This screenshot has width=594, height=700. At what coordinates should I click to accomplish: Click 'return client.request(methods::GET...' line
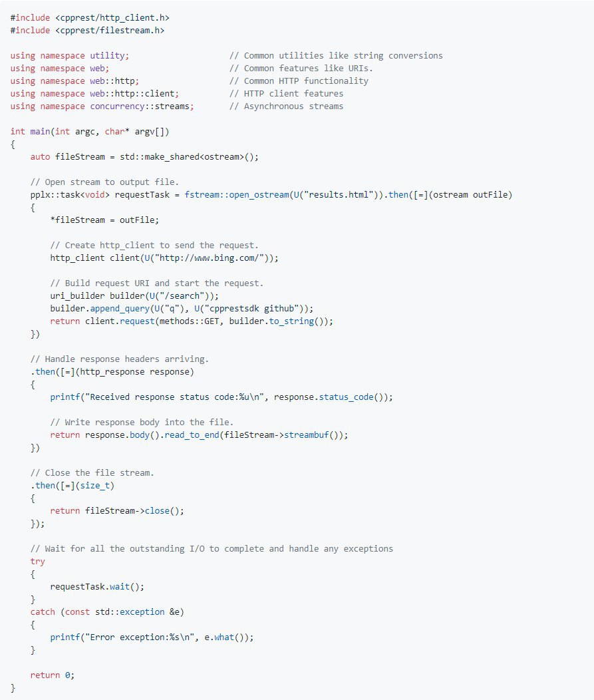pyautogui.click(x=192, y=321)
